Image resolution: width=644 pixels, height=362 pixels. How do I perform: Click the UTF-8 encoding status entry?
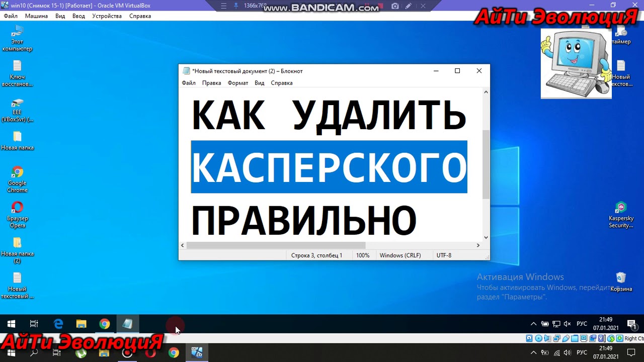click(x=444, y=255)
